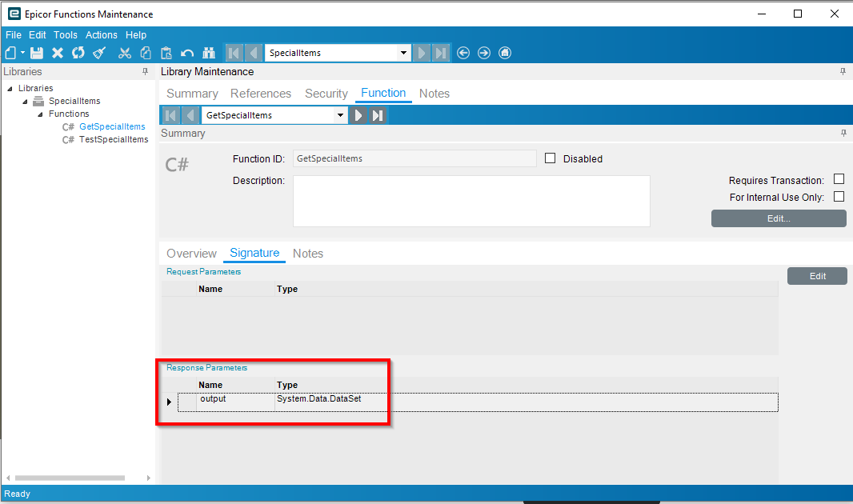
Task: Open the Notes sub-tab beside Signature
Action: [308, 254]
